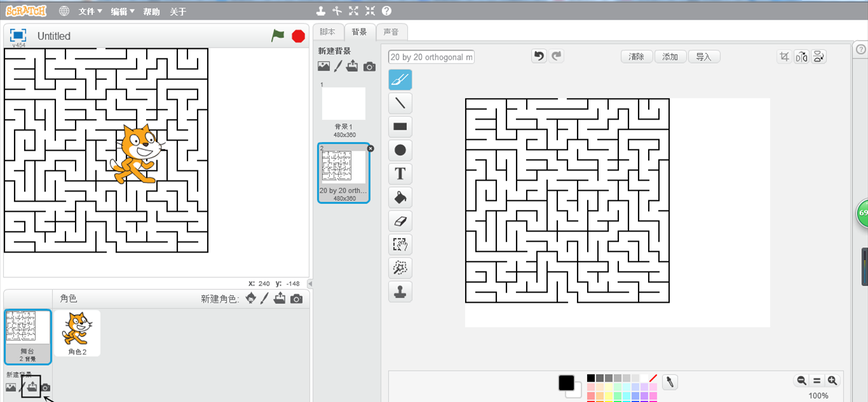
Task: Select the Line tool
Action: pyautogui.click(x=400, y=103)
